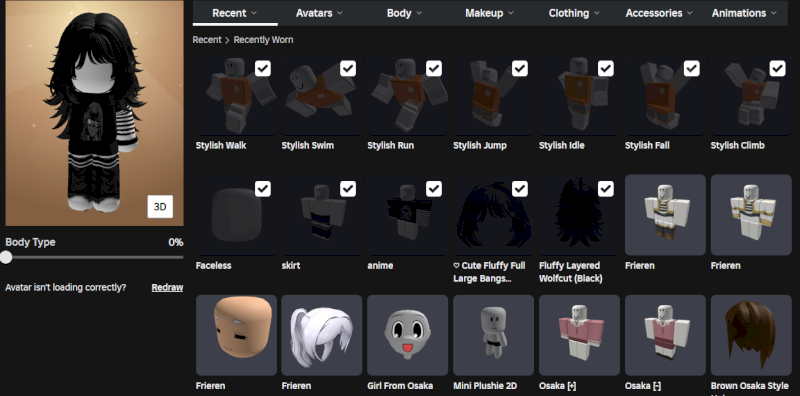The height and width of the screenshot is (396, 800).
Task: Select the anime shirt item image
Action: [408, 215]
